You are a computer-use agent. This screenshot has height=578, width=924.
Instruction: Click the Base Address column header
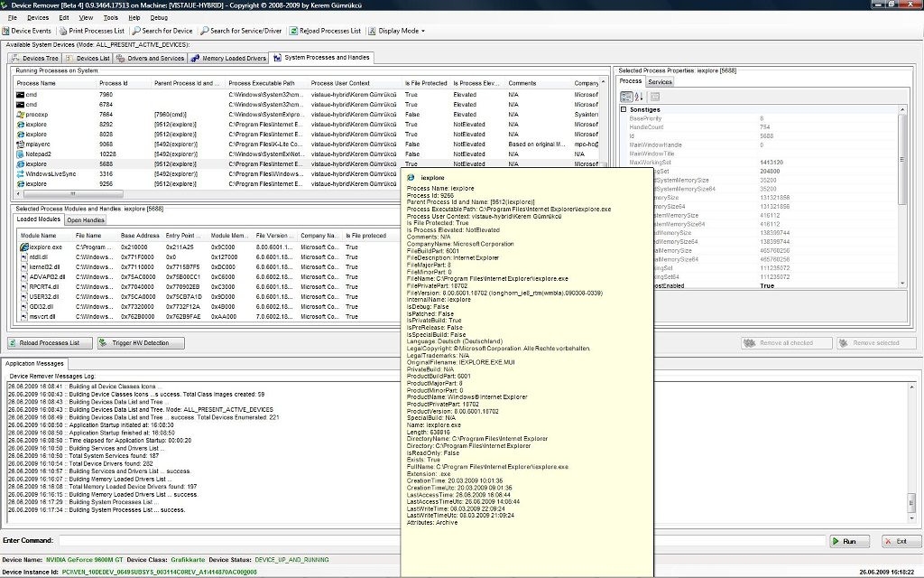[x=141, y=236]
